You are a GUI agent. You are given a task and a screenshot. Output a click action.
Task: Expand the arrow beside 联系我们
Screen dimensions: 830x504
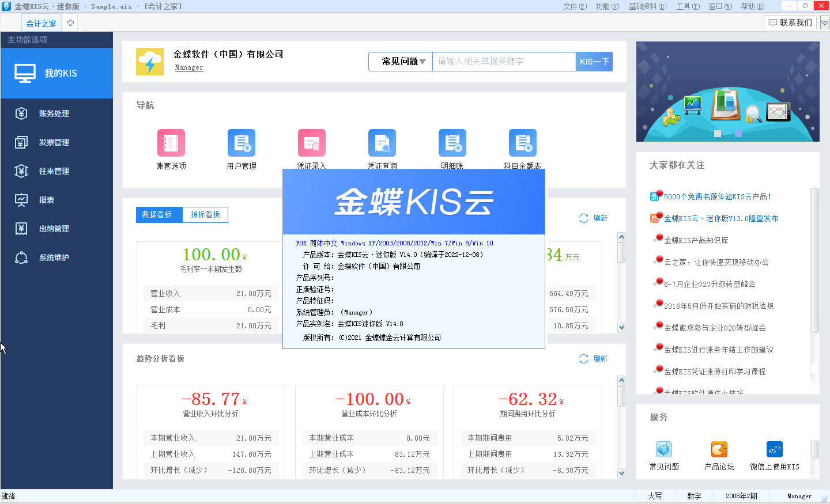(825, 23)
